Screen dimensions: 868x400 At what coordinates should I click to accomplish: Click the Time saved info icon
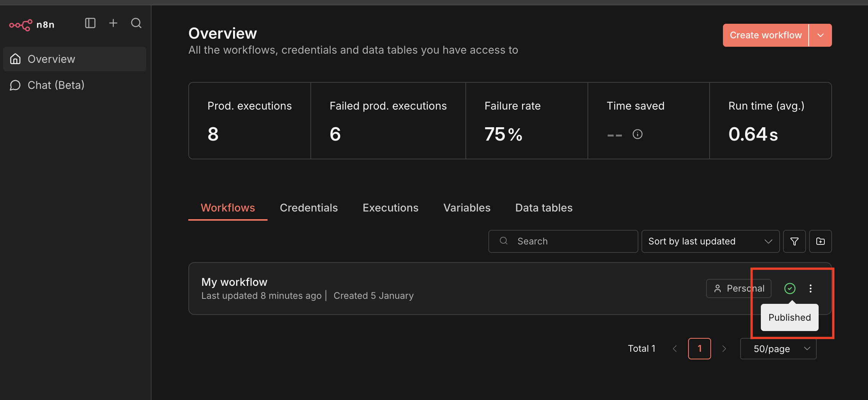click(x=637, y=134)
